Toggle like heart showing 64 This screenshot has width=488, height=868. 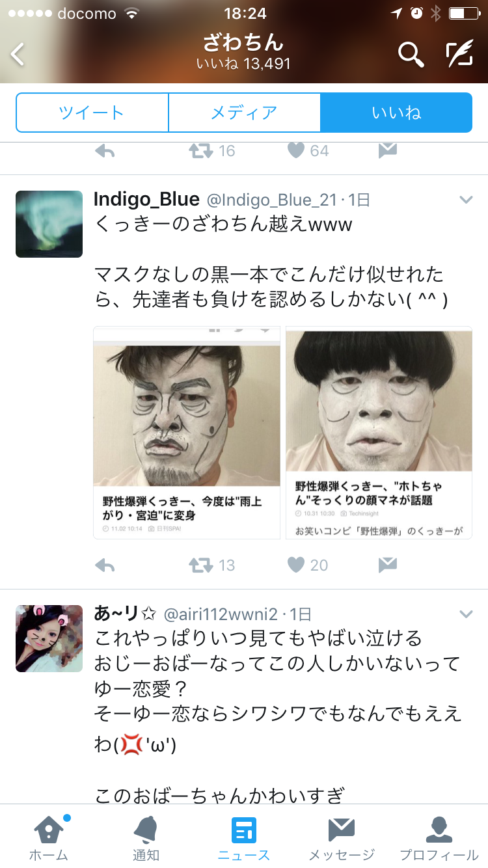tap(296, 151)
